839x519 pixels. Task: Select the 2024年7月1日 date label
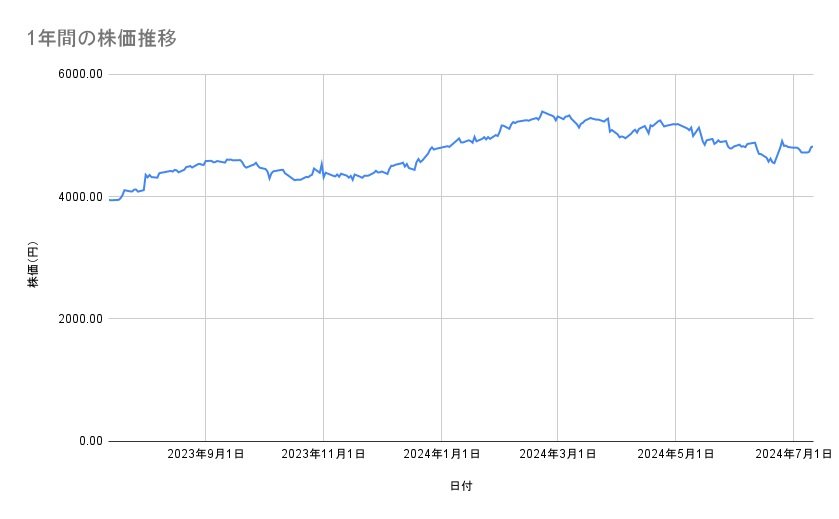click(x=792, y=454)
